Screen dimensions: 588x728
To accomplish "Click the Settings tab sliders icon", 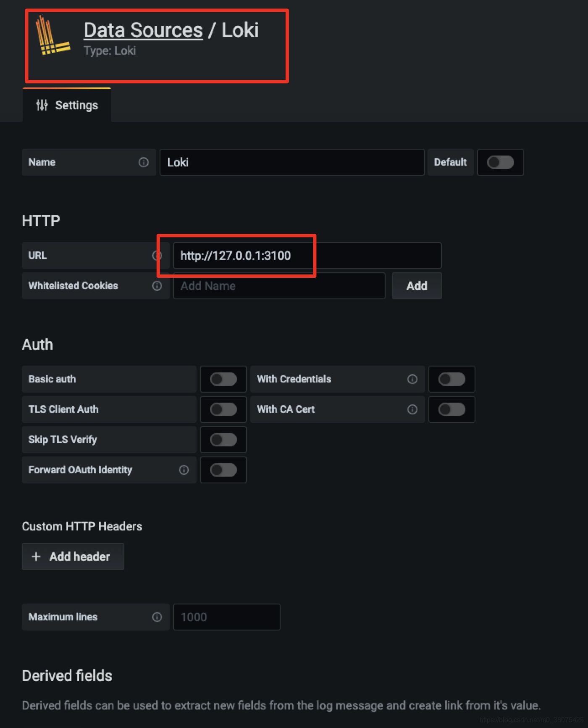I will tap(42, 105).
